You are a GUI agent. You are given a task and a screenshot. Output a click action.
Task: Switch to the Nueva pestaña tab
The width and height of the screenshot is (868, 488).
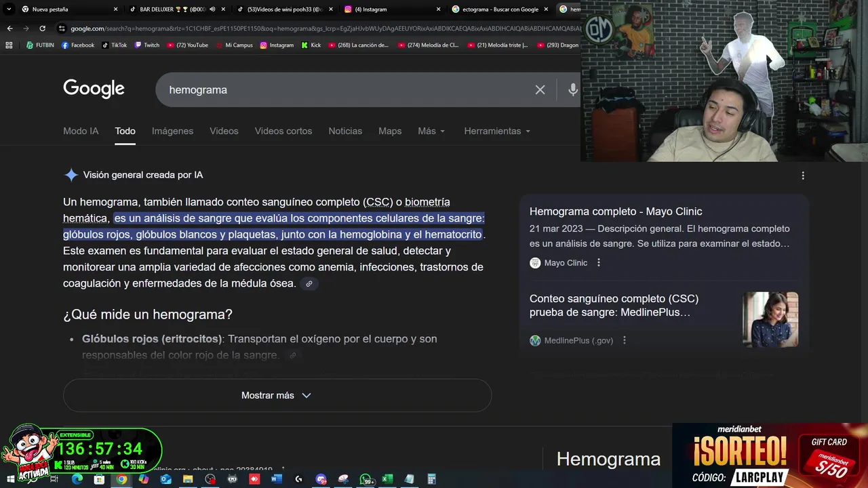coord(69,9)
